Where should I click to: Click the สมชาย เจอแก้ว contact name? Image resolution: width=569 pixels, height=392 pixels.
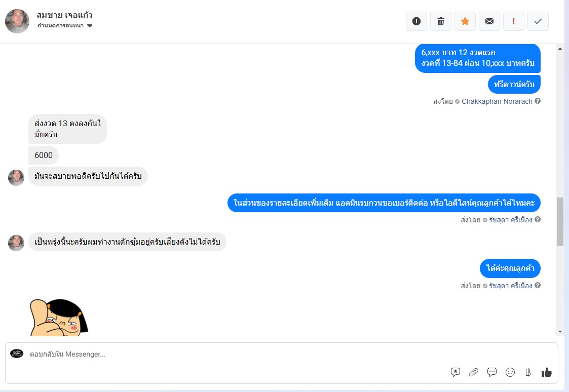point(64,15)
